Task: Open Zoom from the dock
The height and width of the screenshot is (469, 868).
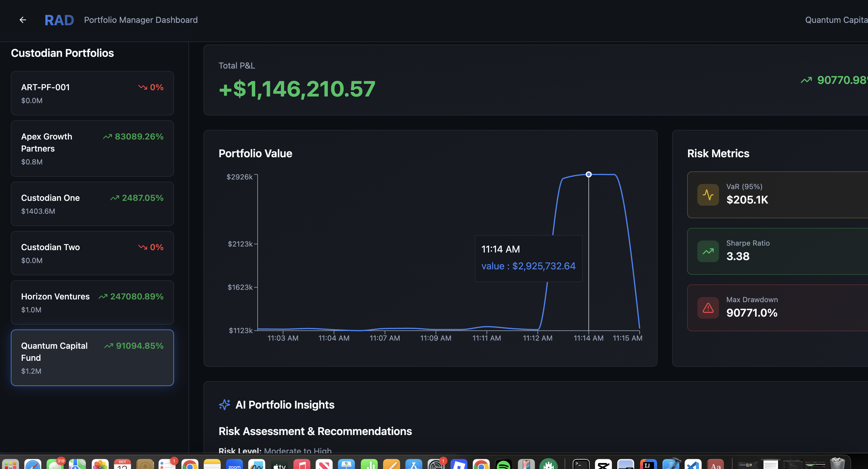Action: tap(234, 465)
